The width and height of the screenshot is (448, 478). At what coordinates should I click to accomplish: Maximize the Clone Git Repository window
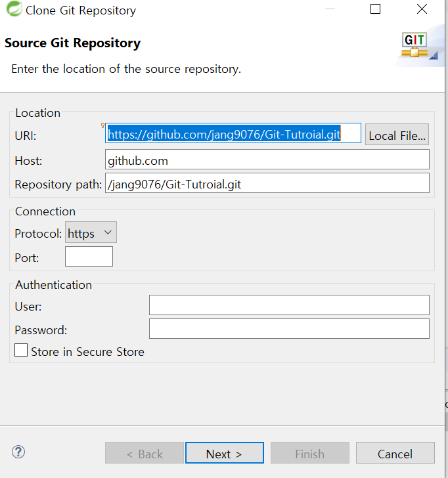pyautogui.click(x=376, y=9)
